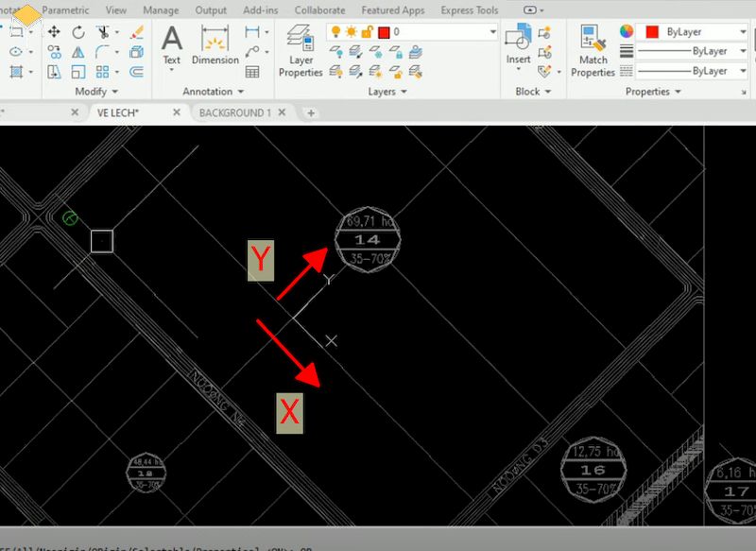Open the lineweight ByLayer dropdown

(743, 51)
